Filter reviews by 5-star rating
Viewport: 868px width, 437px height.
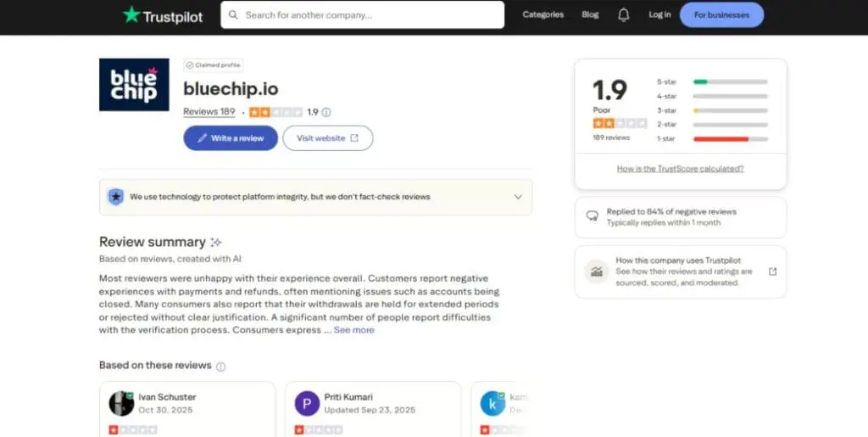click(x=730, y=81)
